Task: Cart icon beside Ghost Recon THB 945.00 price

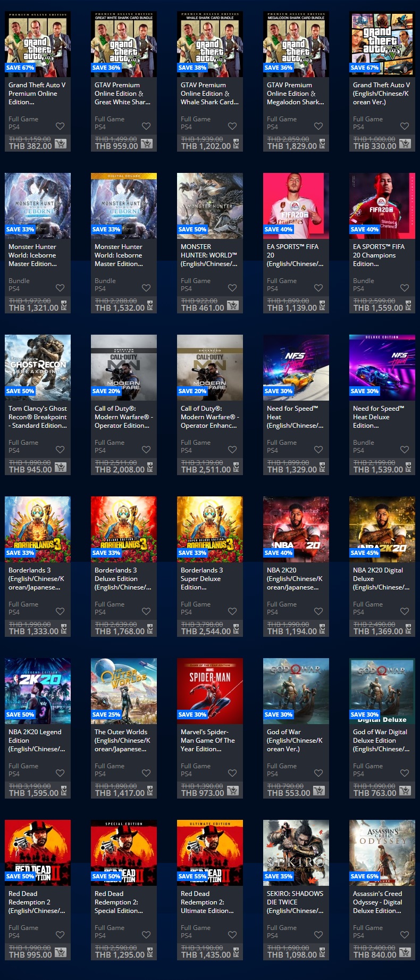Action: (x=61, y=467)
